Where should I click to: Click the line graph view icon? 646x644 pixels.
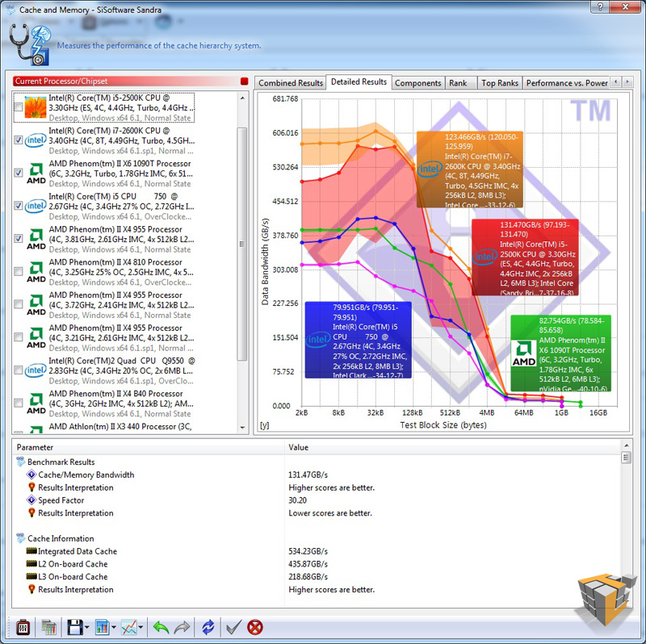click(x=129, y=628)
